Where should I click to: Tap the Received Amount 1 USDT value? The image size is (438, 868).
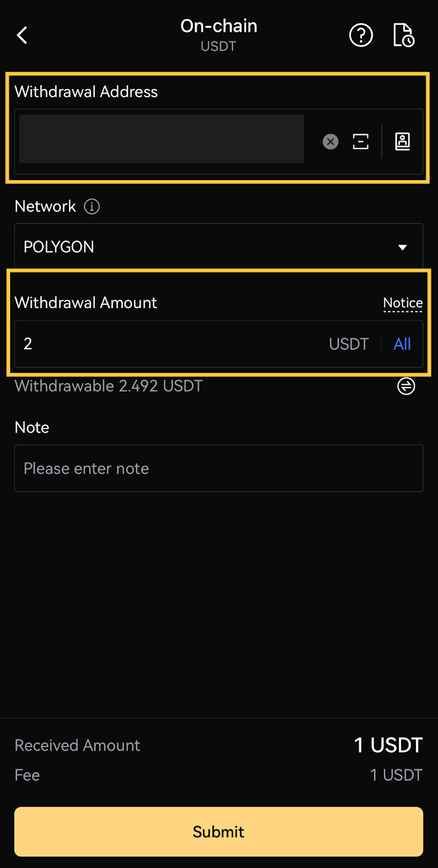388,745
